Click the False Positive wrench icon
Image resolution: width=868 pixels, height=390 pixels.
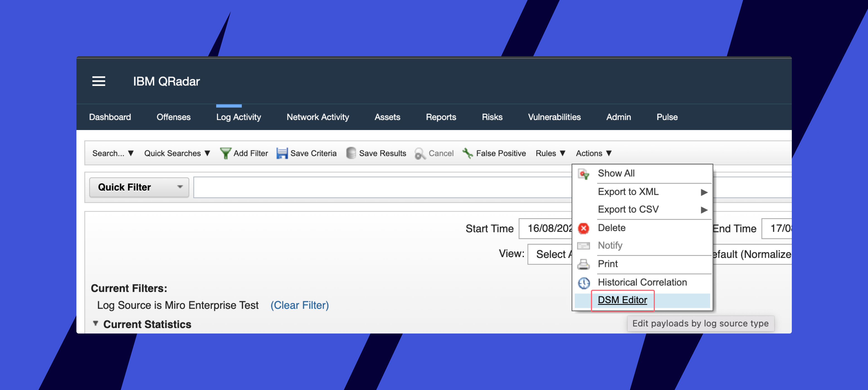point(468,153)
